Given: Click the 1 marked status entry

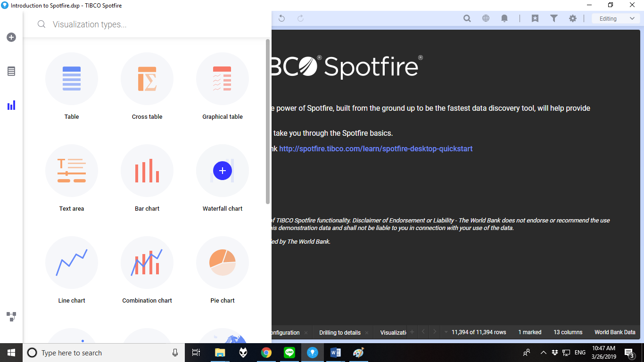Looking at the screenshot, I should (529, 332).
